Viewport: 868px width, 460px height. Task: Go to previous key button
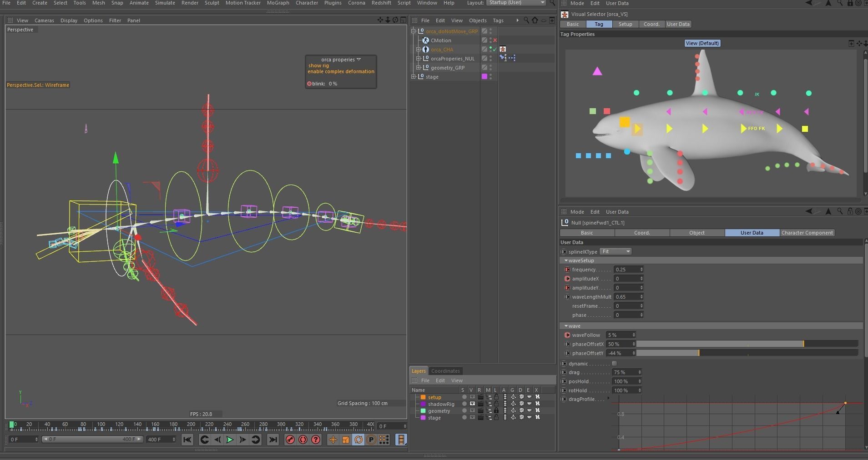pos(204,440)
